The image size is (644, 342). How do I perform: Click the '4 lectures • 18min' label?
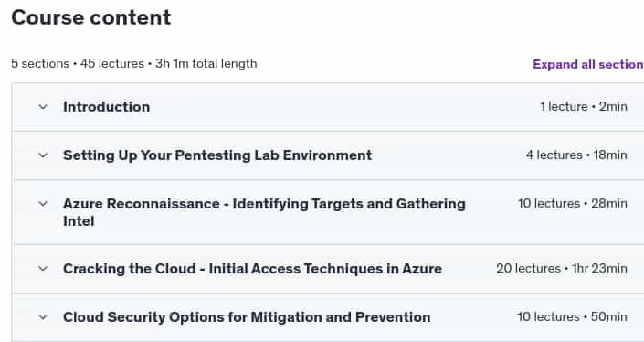(x=576, y=155)
